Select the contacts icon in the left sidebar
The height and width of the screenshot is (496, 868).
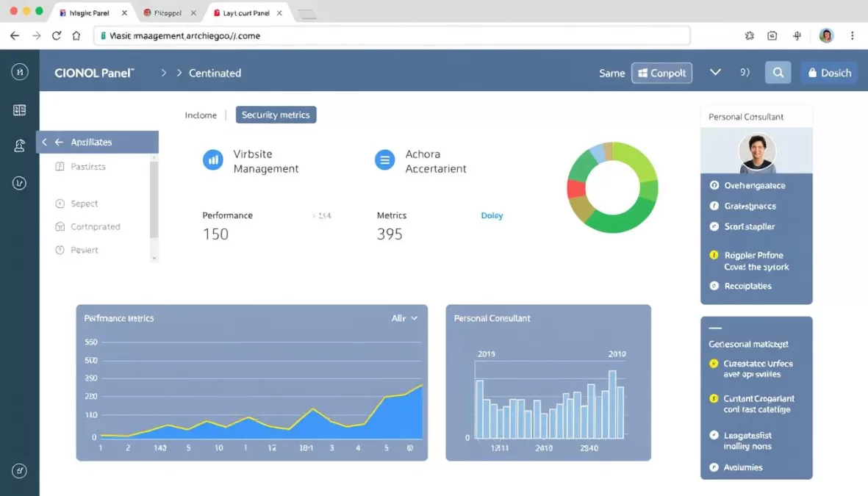(x=19, y=145)
